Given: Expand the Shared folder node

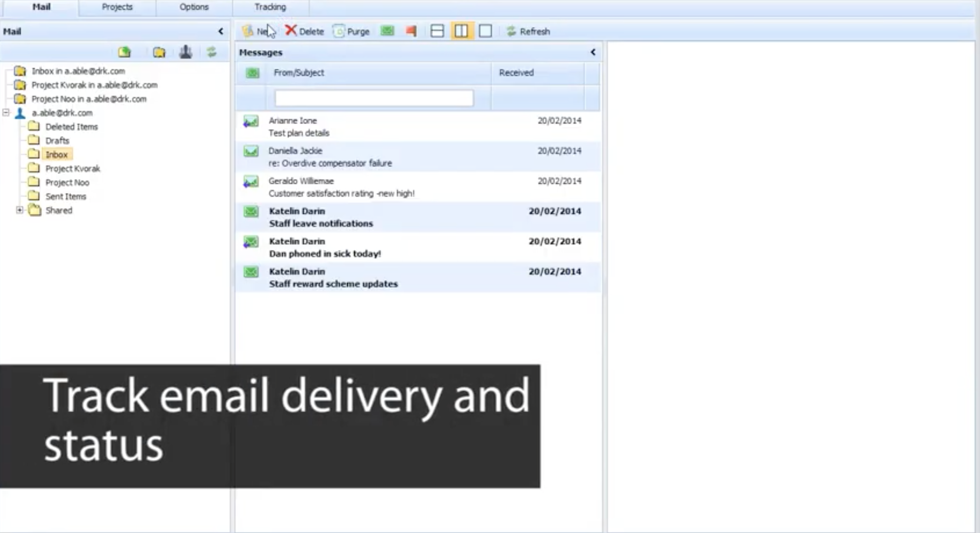Looking at the screenshot, I should (x=20, y=210).
